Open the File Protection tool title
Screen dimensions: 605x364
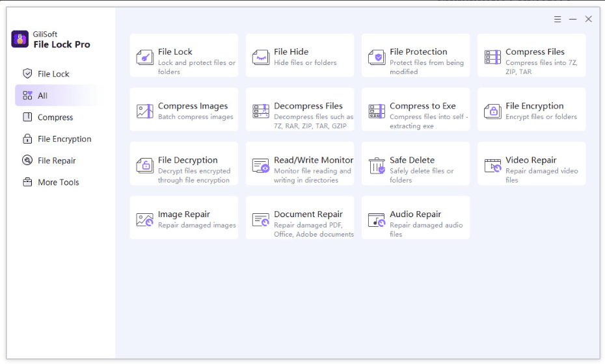(418, 51)
